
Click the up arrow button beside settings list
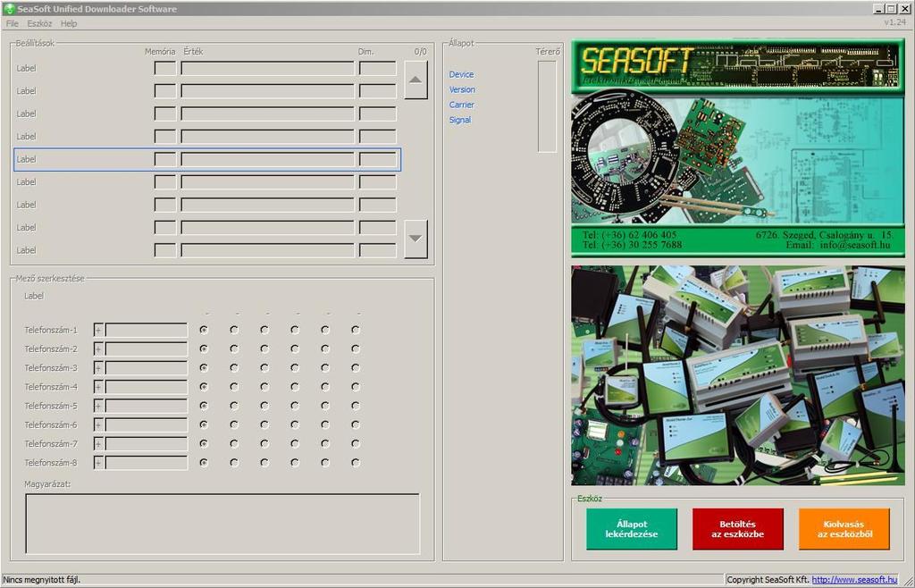click(x=416, y=80)
